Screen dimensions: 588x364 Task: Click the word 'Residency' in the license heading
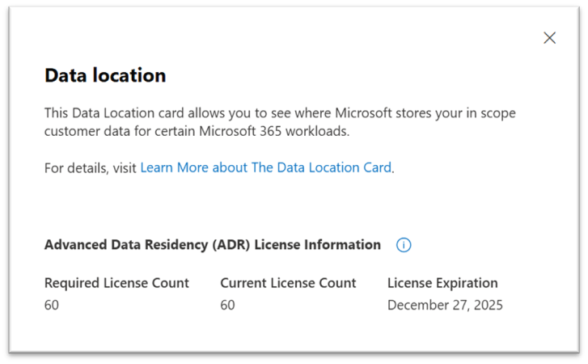(x=176, y=245)
